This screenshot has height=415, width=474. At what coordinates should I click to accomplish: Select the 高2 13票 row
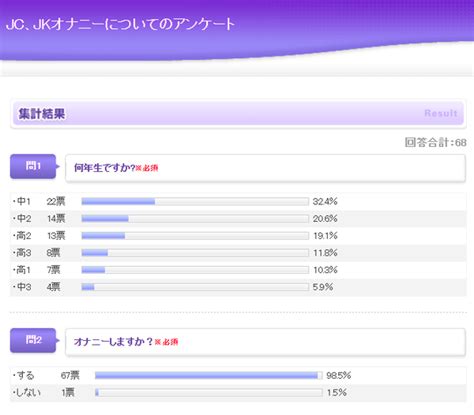[x=238, y=236]
